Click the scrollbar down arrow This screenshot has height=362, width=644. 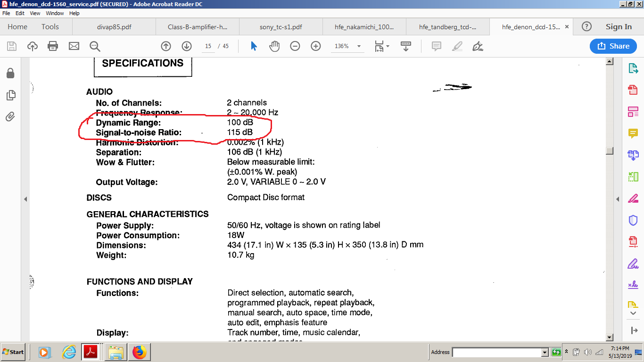click(610, 337)
